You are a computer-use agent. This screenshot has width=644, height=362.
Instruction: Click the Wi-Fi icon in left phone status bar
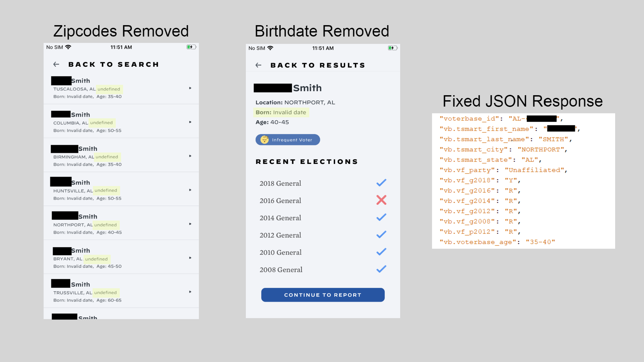pyautogui.click(x=68, y=47)
